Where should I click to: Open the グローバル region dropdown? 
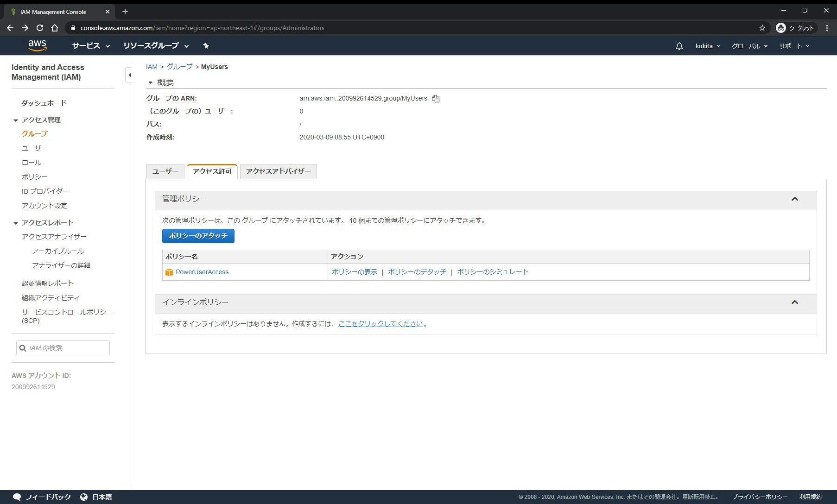pos(749,46)
